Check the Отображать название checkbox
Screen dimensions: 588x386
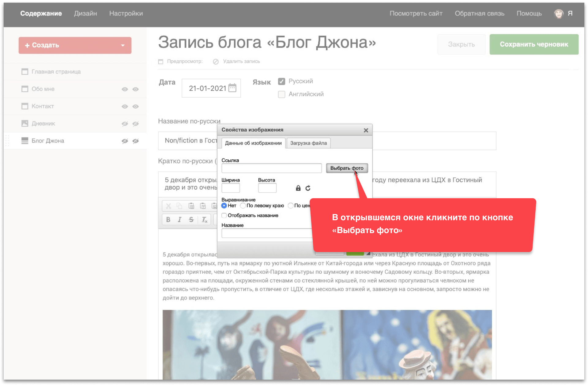coord(224,215)
